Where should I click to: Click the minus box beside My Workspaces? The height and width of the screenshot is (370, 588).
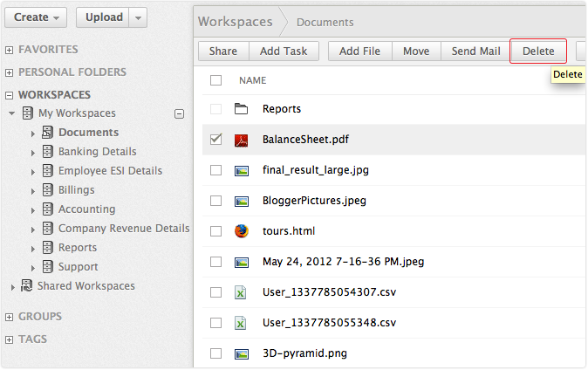(179, 113)
